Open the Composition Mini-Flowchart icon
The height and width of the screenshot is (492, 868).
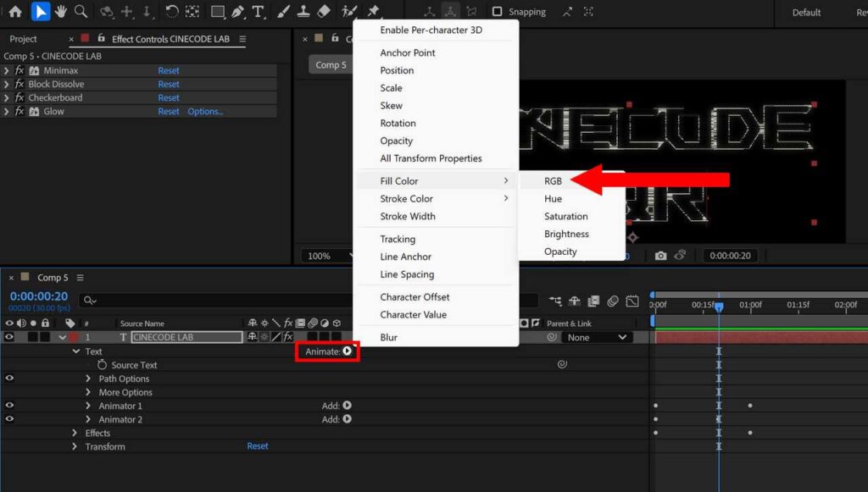pos(554,301)
